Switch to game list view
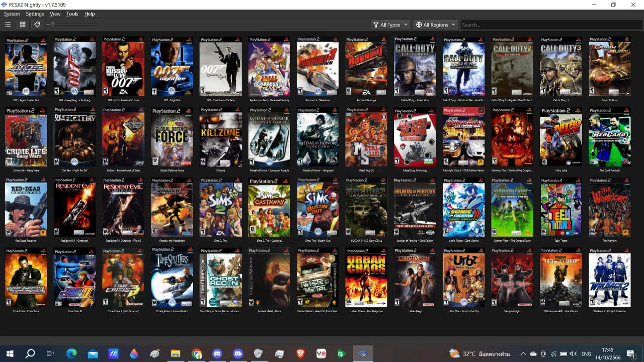 click(8, 24)
